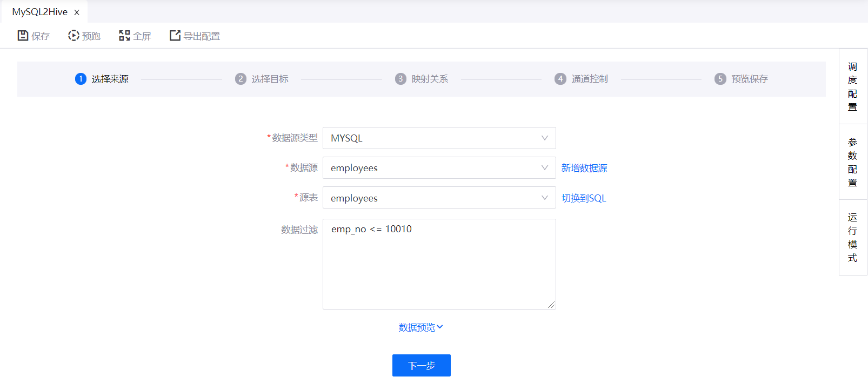Viewport: 868px width, 390px height.
Task: Click the 数据源 dropdown arrow
Action: pyautogui.click(x=545, y=168)
